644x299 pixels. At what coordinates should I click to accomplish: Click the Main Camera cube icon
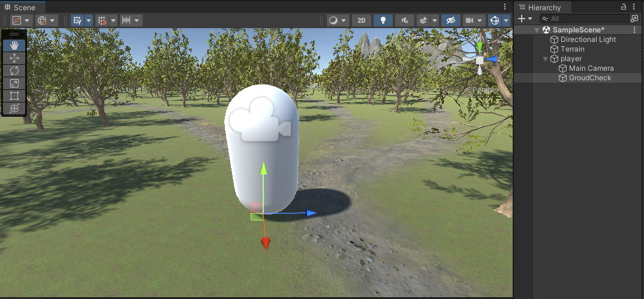562,68
